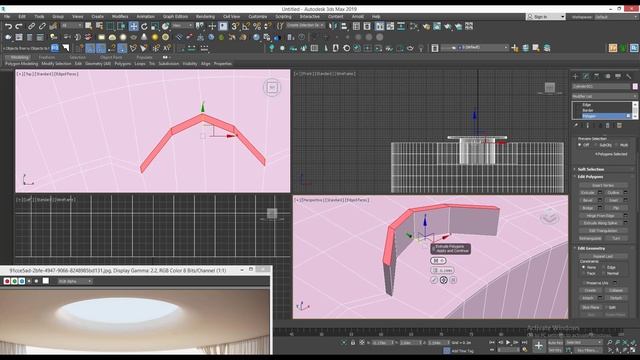The width and height of the screenshot is (640, 360).
Task: Open the Modifiers menu
Action: pos(120,17)
